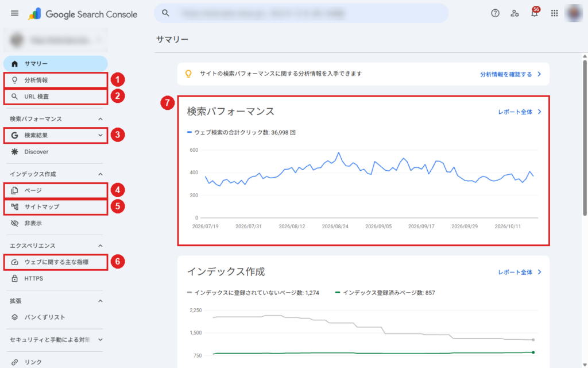This screenshot has width=588, height=368.
Task: Click the 2026/08/24 date label on chart
Action: pyautogui.click(x=335, y=227)
